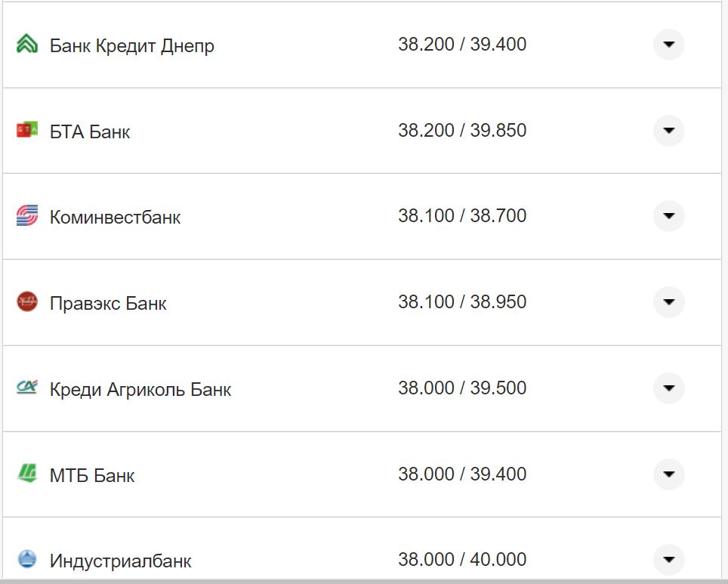The height and width of the screenshot is (584, 728).
Task: Expand the Индустриалбанк rate details
Action: pyautogui.click(x=668, y=560)
